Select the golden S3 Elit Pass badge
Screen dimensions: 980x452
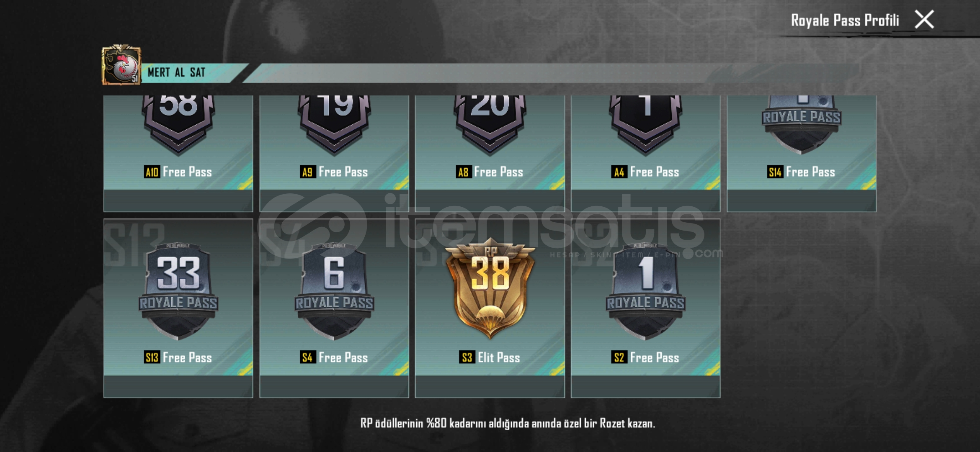click(x=490, y=289)
